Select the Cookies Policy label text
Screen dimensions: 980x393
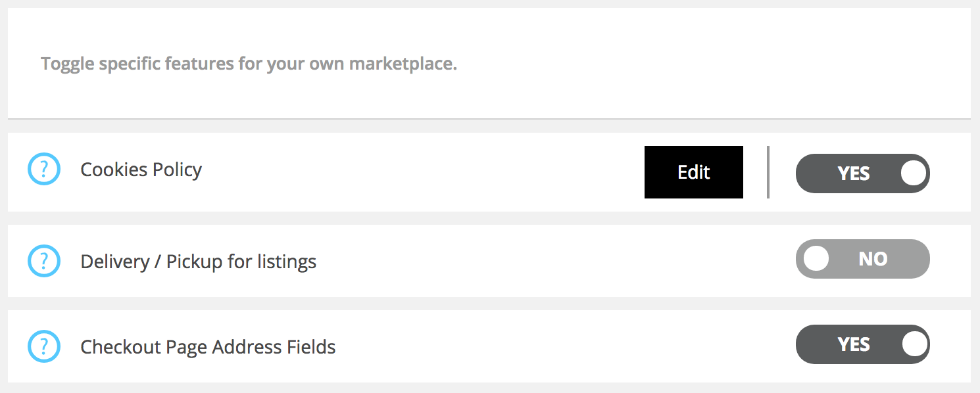click(141, 170)
